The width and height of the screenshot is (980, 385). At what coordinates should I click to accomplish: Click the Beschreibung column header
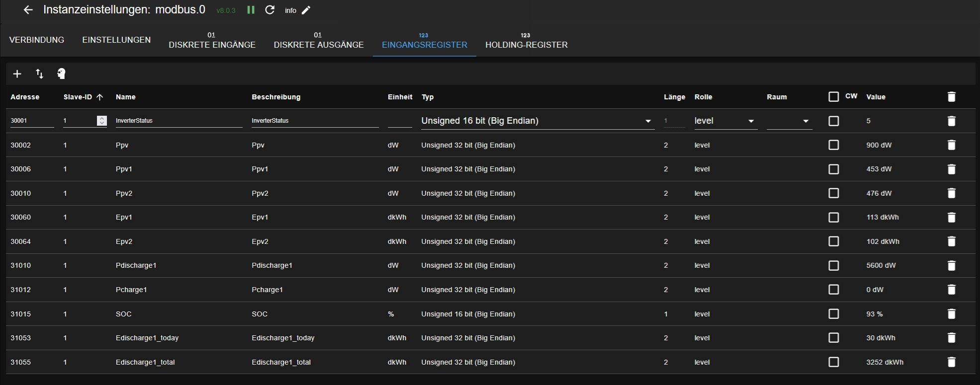[x=276, y=97]
